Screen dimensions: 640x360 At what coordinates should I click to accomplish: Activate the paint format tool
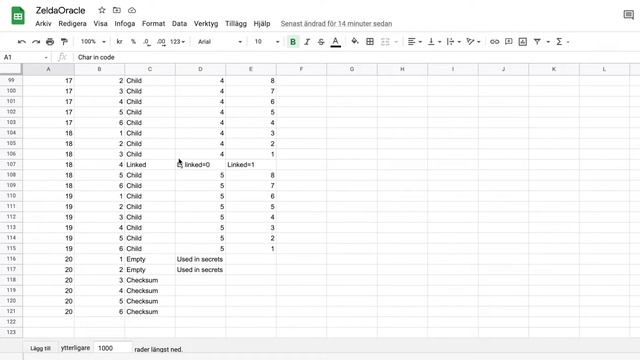tap(64, 42)
